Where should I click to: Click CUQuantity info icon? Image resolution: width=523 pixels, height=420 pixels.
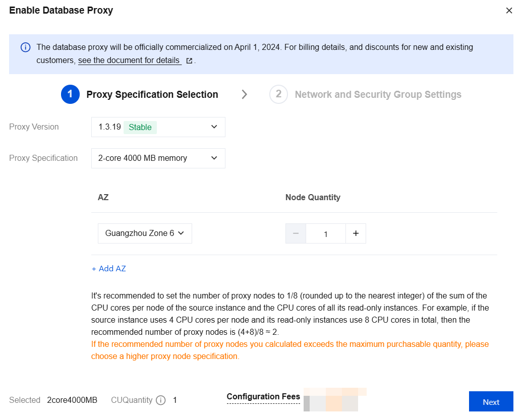pos(161,400)
